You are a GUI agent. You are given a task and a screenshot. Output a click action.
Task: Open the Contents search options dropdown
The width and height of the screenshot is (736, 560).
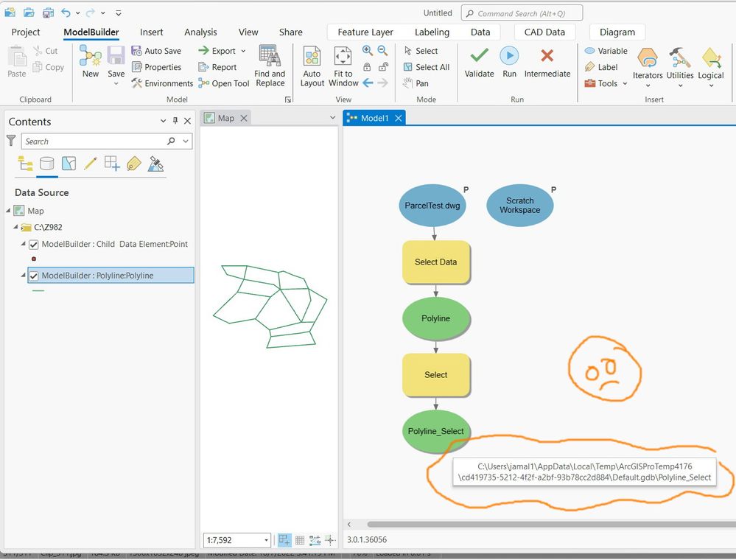[x=186, y=141]
